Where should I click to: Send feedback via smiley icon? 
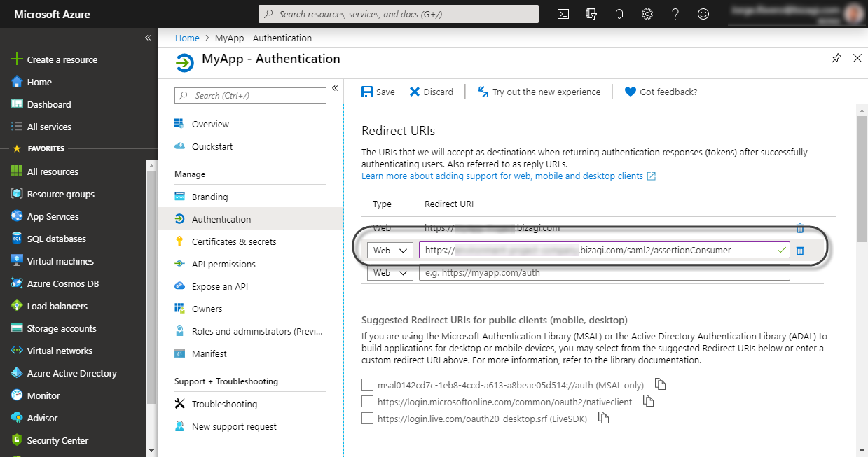(x=703, y=14)
